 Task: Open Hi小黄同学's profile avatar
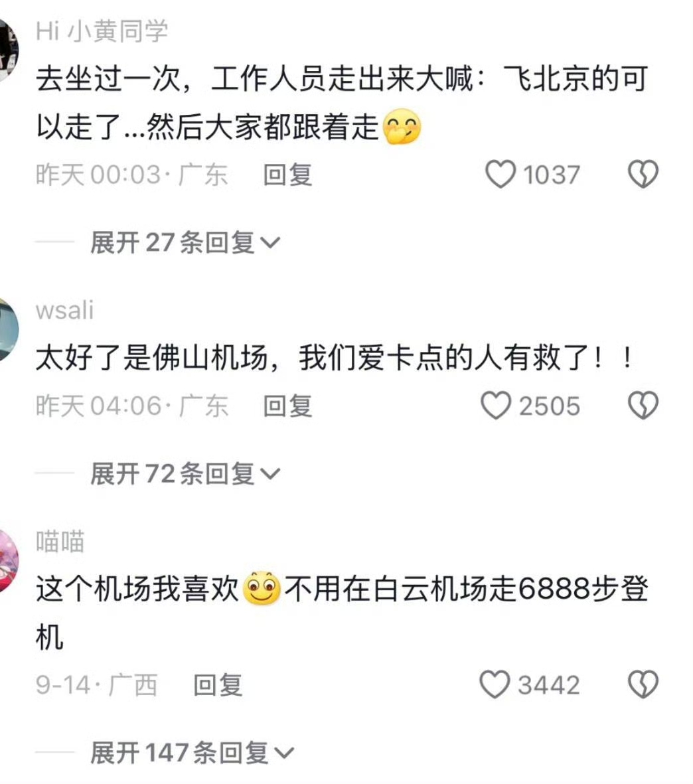coord(7,50)
